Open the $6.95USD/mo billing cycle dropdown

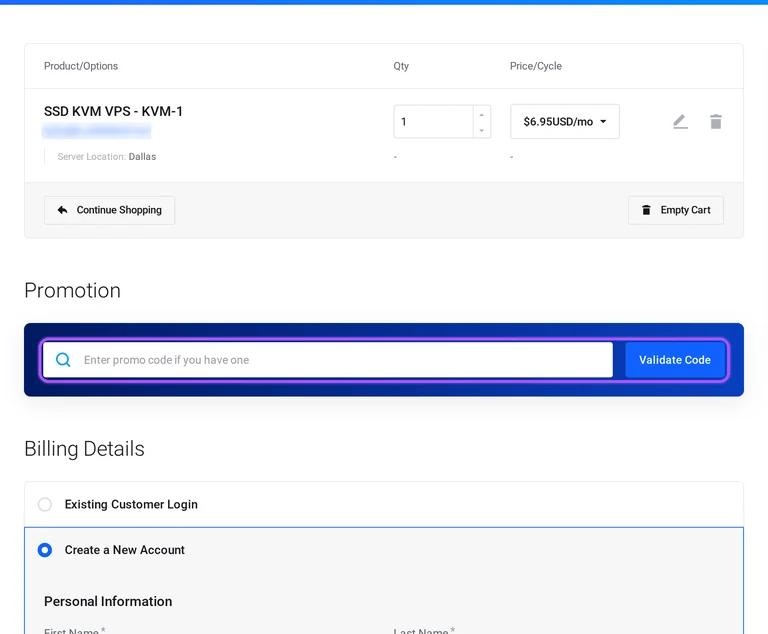565,122
